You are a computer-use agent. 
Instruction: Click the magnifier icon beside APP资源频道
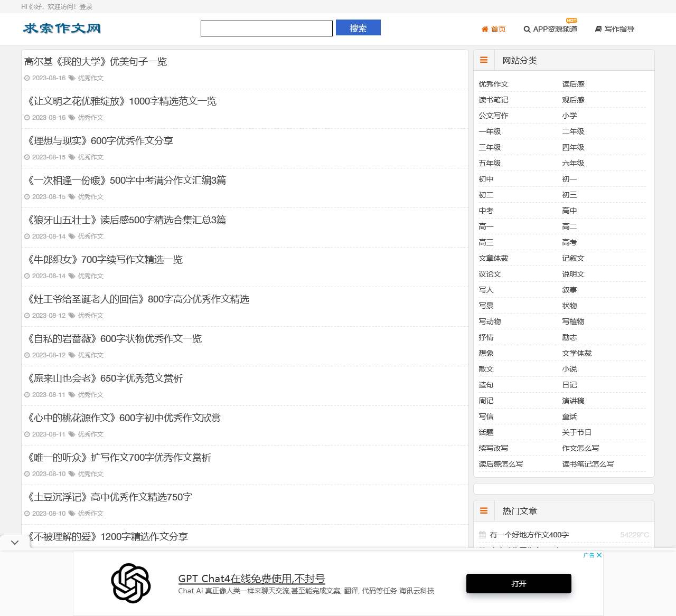(x=527, y=30)
